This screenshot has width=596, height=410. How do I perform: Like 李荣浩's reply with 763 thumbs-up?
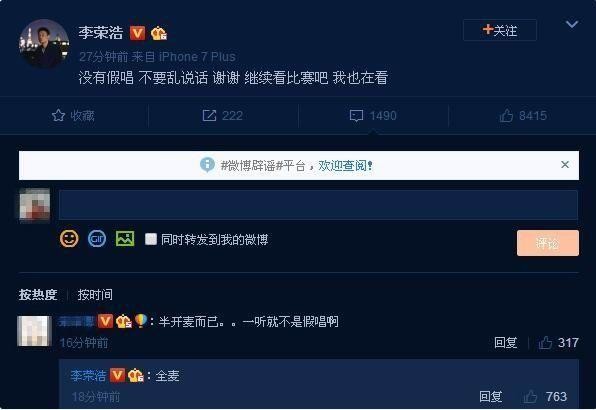(x=530, y=397)
